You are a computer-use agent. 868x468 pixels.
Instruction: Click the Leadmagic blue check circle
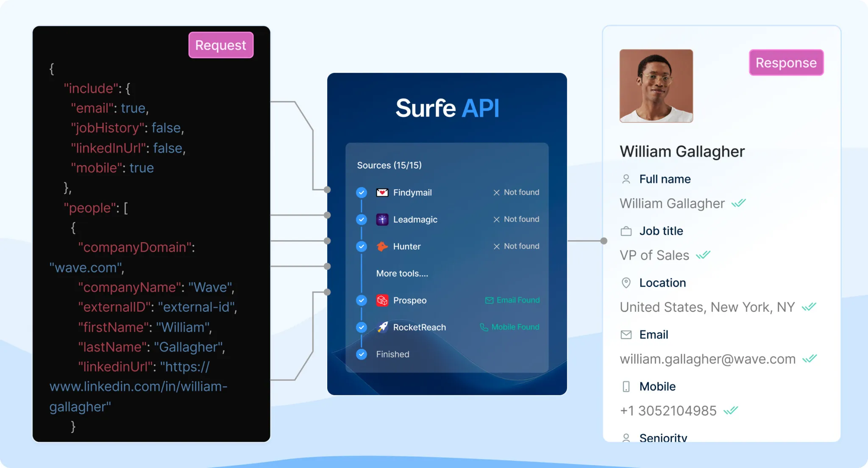pyautogui.click(x=362, y=219)
